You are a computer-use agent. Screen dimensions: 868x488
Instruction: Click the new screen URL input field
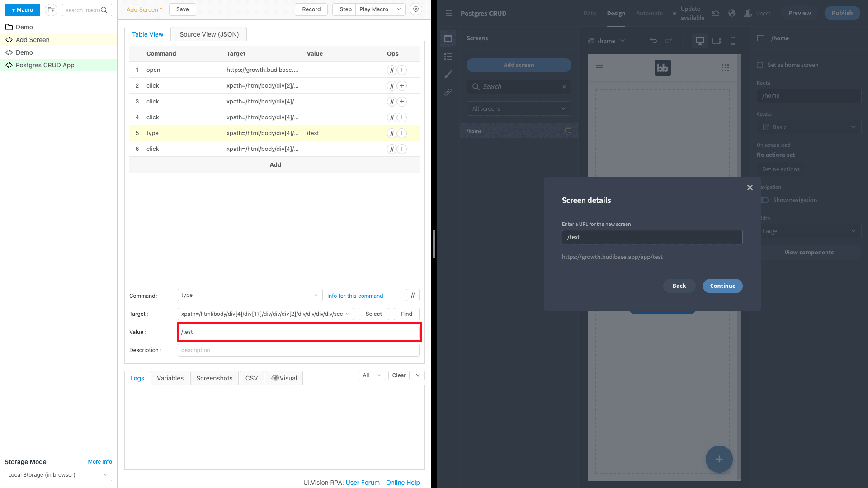coord(652,237)
